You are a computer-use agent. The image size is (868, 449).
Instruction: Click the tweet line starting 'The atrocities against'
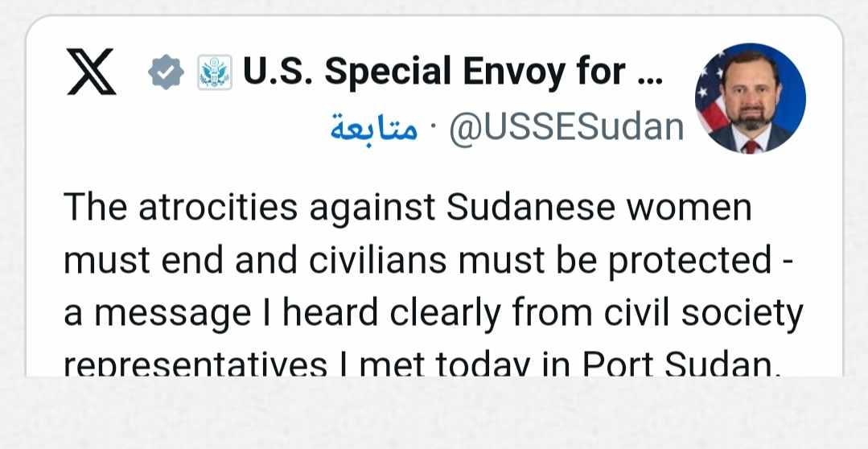tap(407, 208)
